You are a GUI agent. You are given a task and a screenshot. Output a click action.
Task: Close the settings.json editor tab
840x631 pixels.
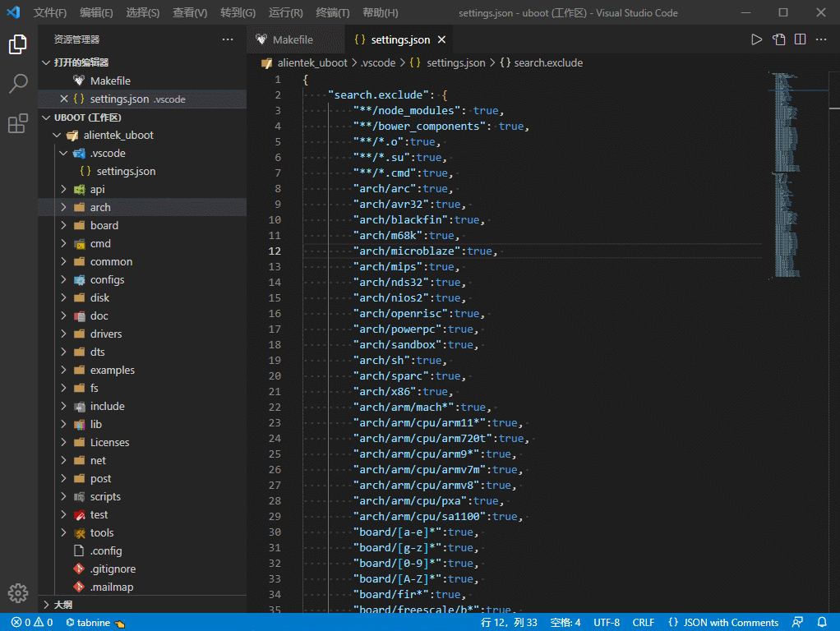[x=441, y=39]
